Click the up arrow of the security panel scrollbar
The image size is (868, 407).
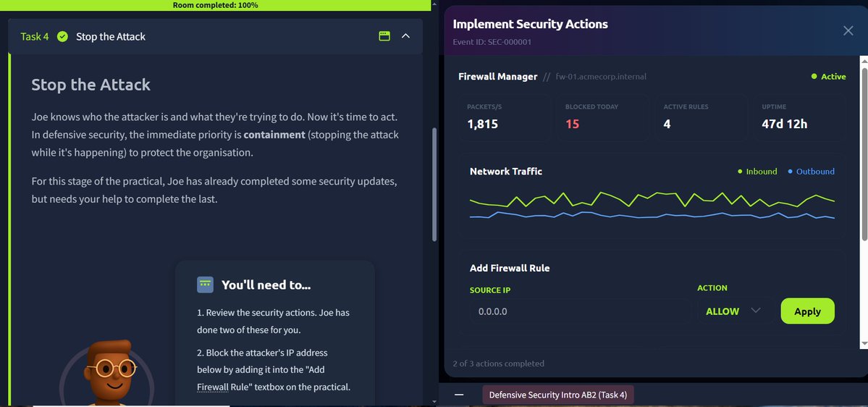pyautogui.click(x=864, y=60)
